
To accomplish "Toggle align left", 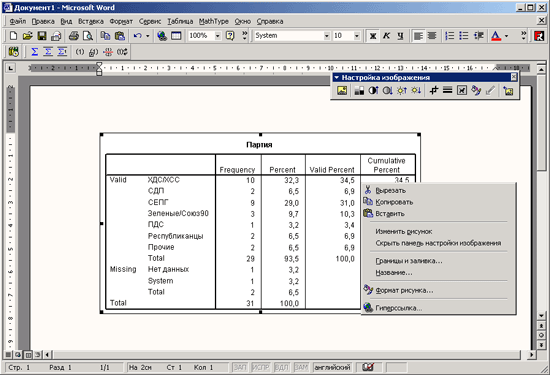I will point(418,36).
